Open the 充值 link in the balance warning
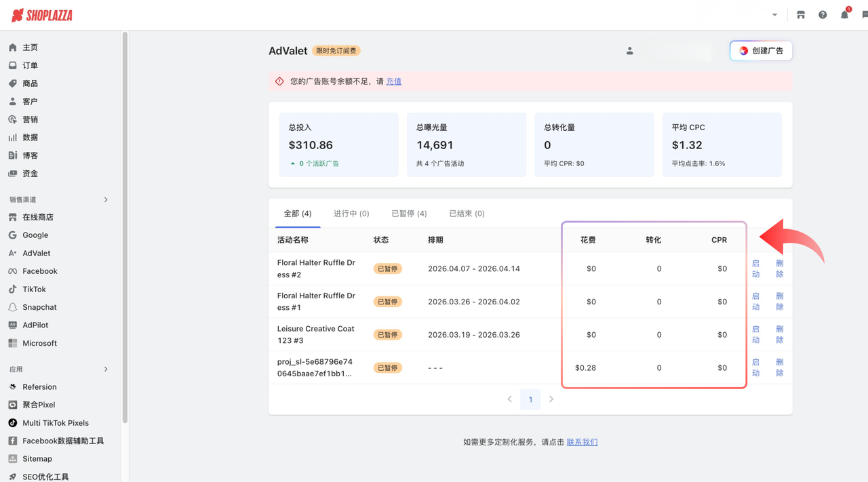The height and width of the screenshot is (482, 868). click(x=393, y=81)
